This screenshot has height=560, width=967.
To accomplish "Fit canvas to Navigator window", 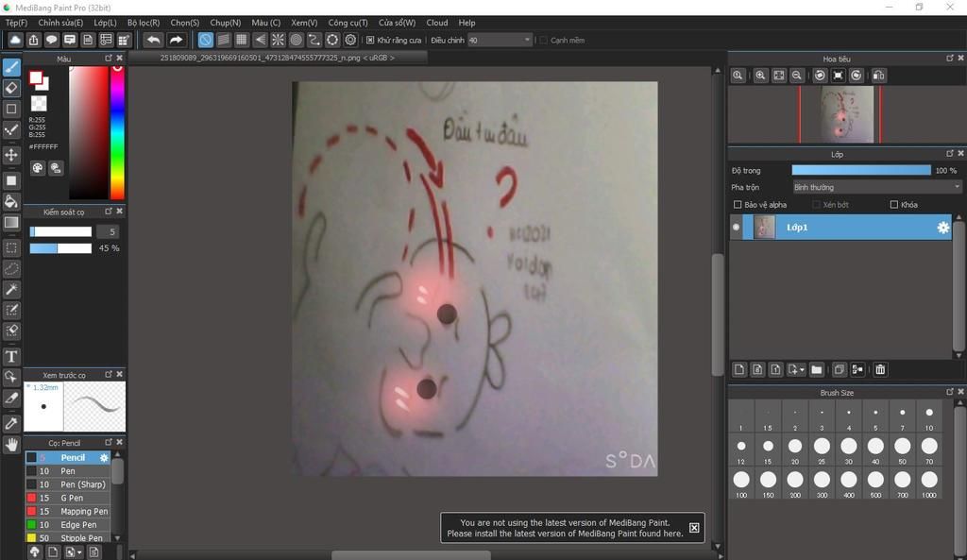I will coord(779,76).
